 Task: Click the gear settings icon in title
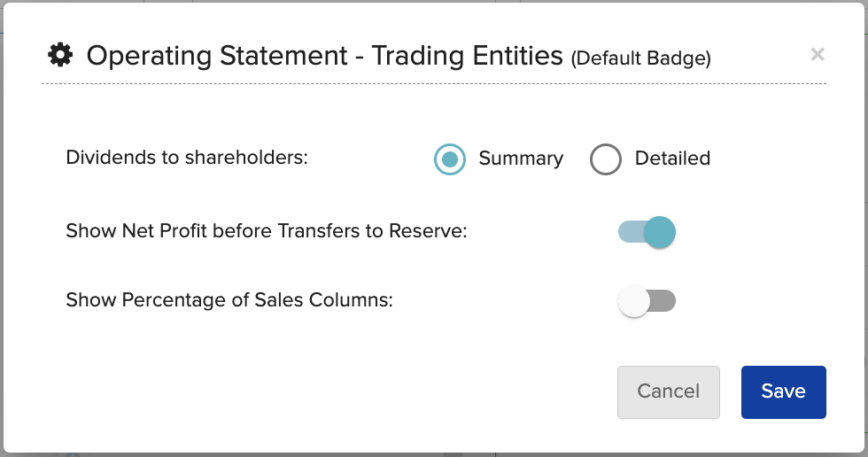[x=60, y=55]
